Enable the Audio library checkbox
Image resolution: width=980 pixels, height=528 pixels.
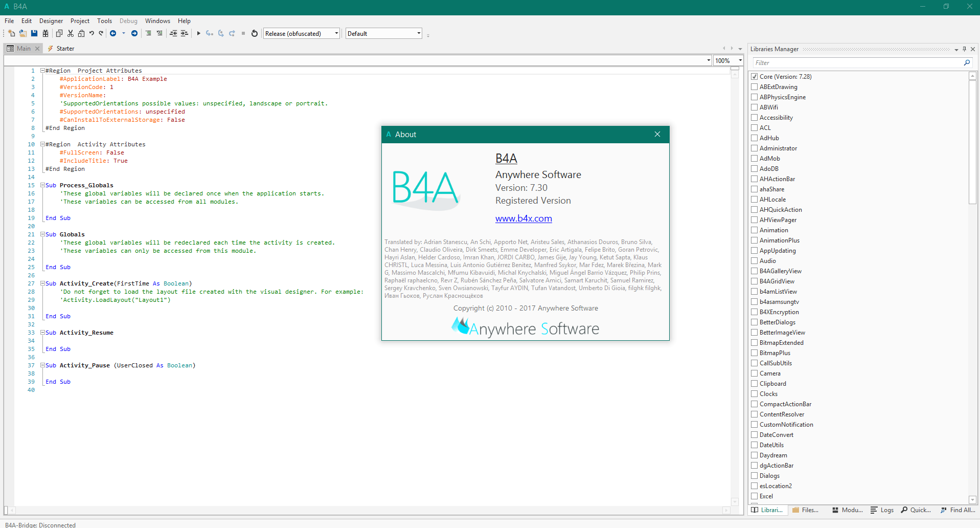(x=755, y=261)
